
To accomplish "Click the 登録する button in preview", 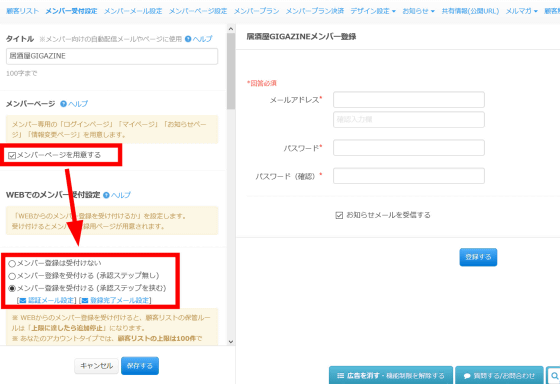I will tap(478, 257).
